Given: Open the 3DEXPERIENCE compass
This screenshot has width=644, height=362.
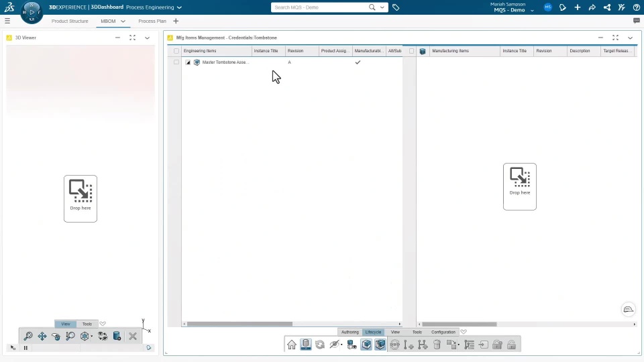Looking at the screenshot, I should pyautogui.click(x=32, y=12).
